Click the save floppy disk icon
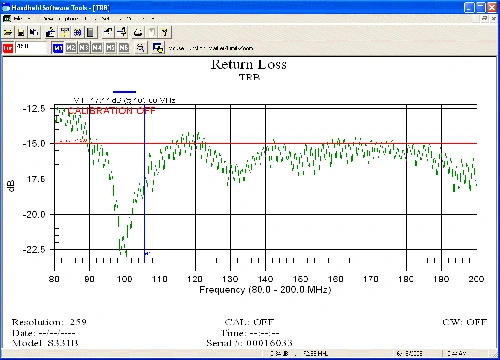Screen dimensions: 500x360 (21, 32)
